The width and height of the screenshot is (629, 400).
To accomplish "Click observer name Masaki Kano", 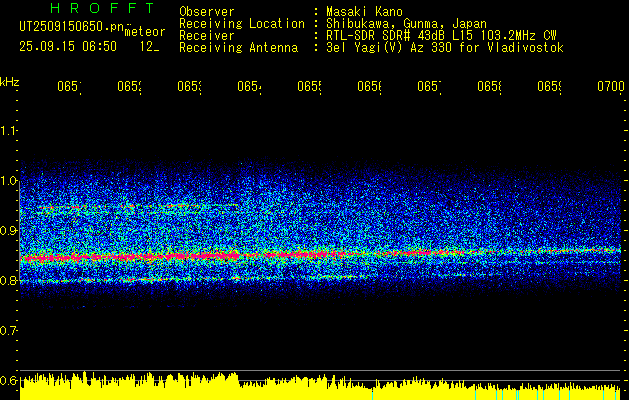I will (364, 11).
